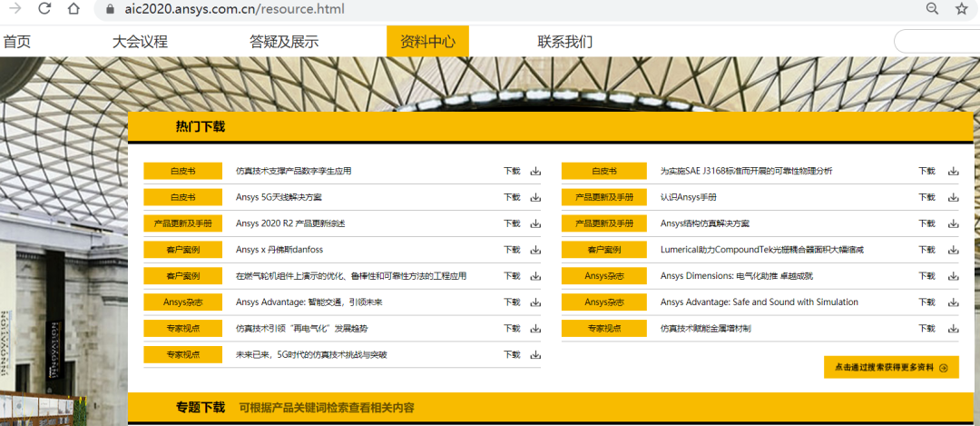Open title 在燃气轮机组件上演示的优化、鲁棒性和可靠性方法的工程应用
This screenshot has width=980, height=426.
pyautogui.click(x=351, y=276)
